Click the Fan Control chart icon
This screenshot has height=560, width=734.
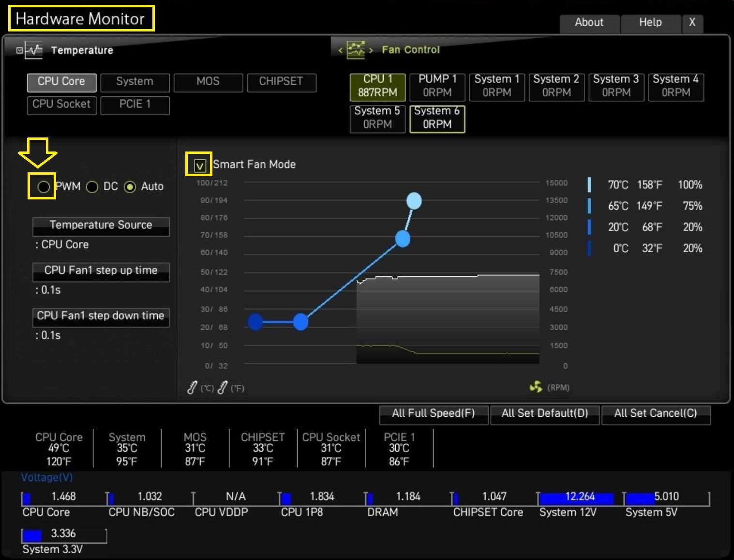click(356, 49)
